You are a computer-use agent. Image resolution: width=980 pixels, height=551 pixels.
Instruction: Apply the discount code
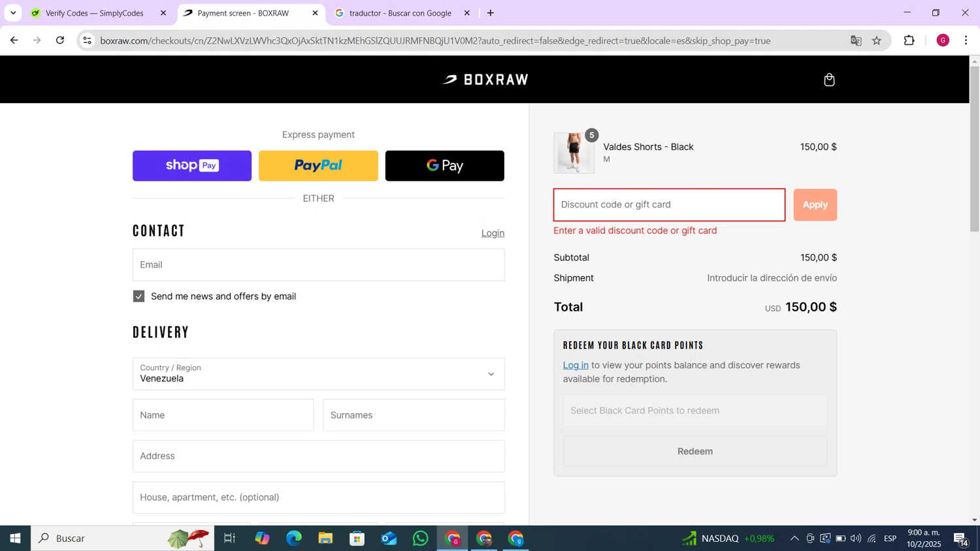pos(815,205)
